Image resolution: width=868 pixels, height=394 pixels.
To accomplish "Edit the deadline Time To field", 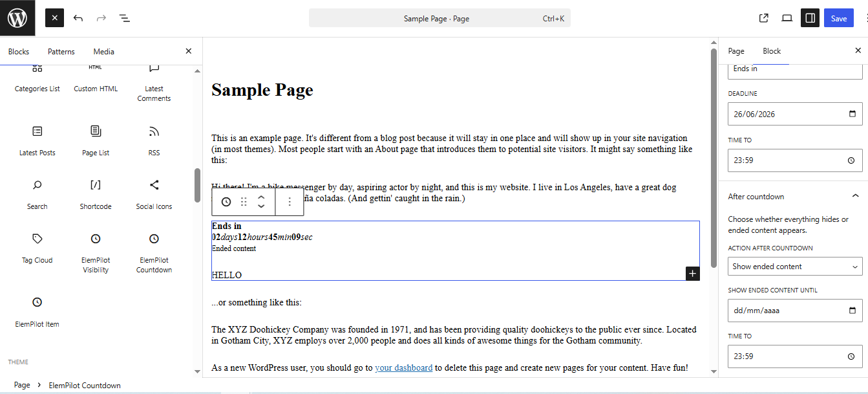I will click(795, 160).
